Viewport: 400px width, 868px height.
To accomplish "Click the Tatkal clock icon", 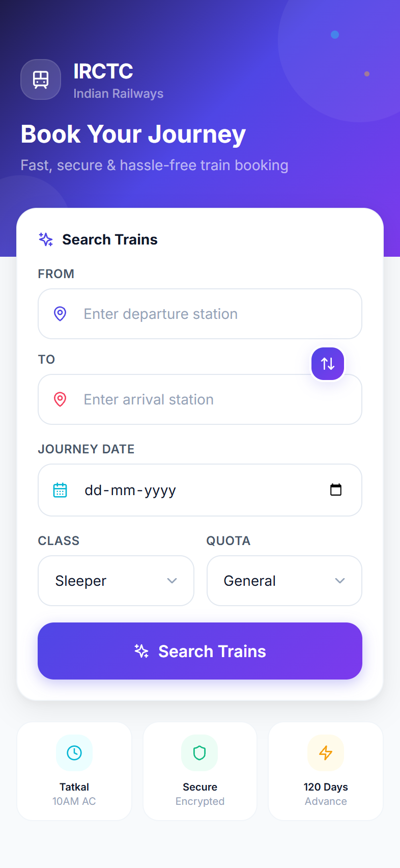I will tap(74, 753).
